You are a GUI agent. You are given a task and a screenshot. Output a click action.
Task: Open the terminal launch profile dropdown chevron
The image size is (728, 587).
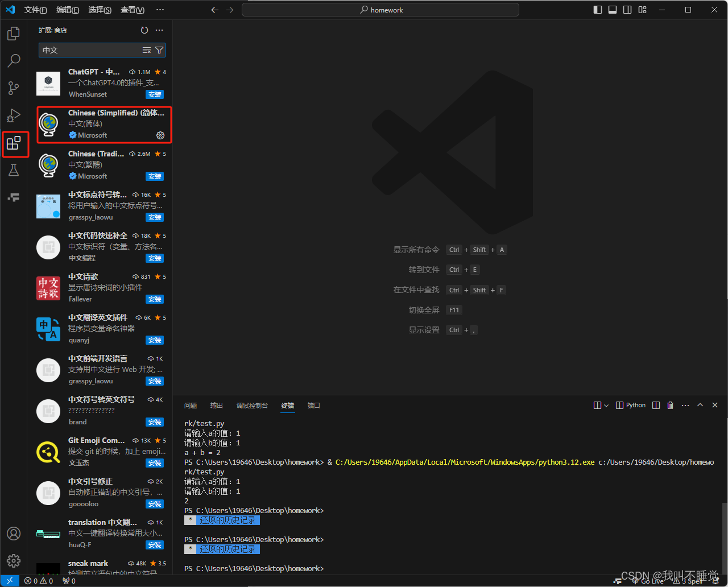coord(606,406)
